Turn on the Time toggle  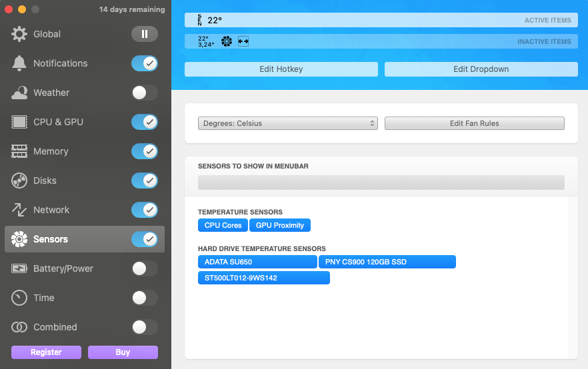[144, 298]
